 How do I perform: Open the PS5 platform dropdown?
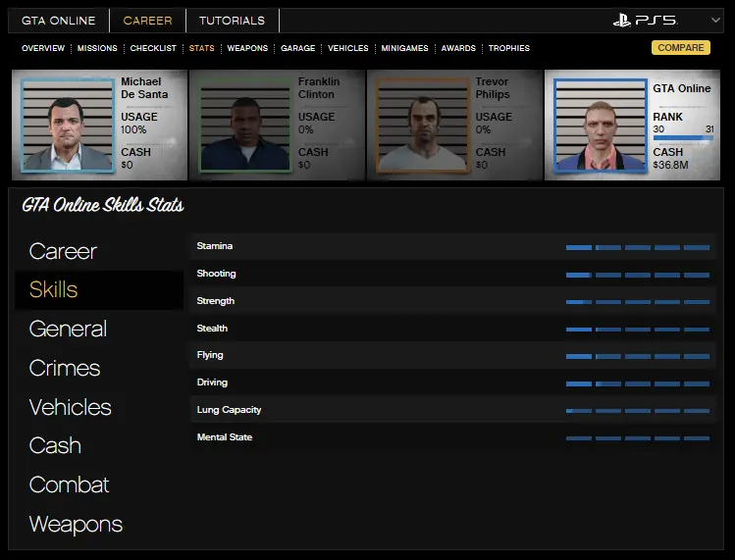coord(715,21)
